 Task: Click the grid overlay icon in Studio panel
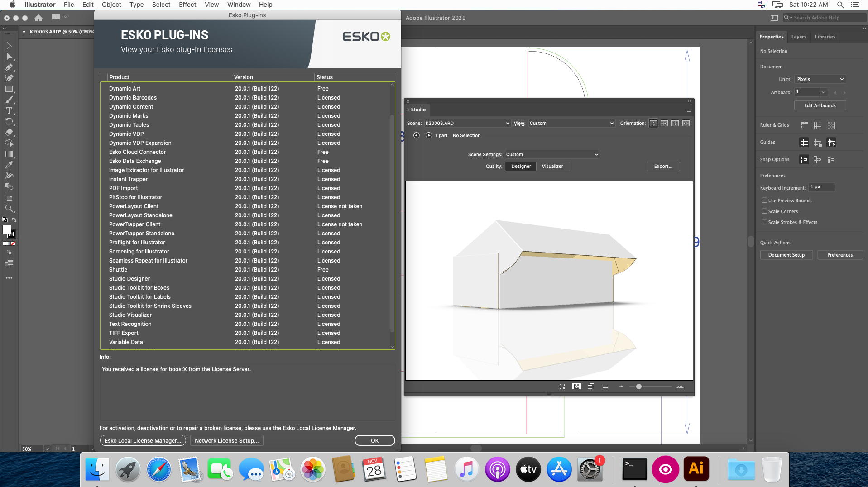[605, 386]
